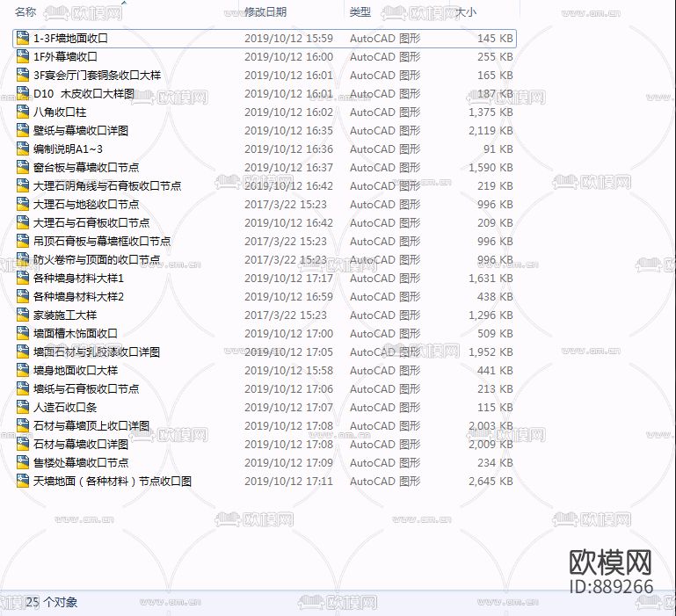Image resolution: width=676 pixels, height=616 pixels.
Task: Click the icon for 窗台板与幕墙收口节点
Action: tap(23, 168)
